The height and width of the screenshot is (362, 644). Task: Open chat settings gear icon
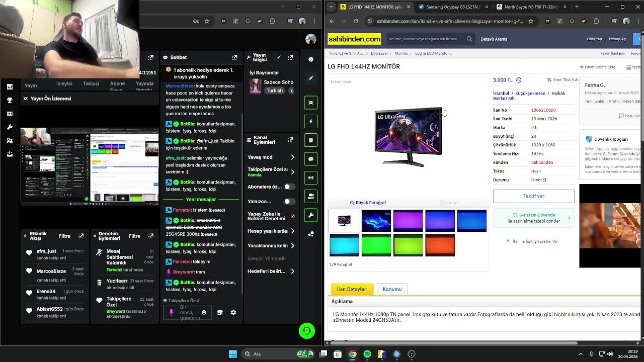tap(233, 313)
